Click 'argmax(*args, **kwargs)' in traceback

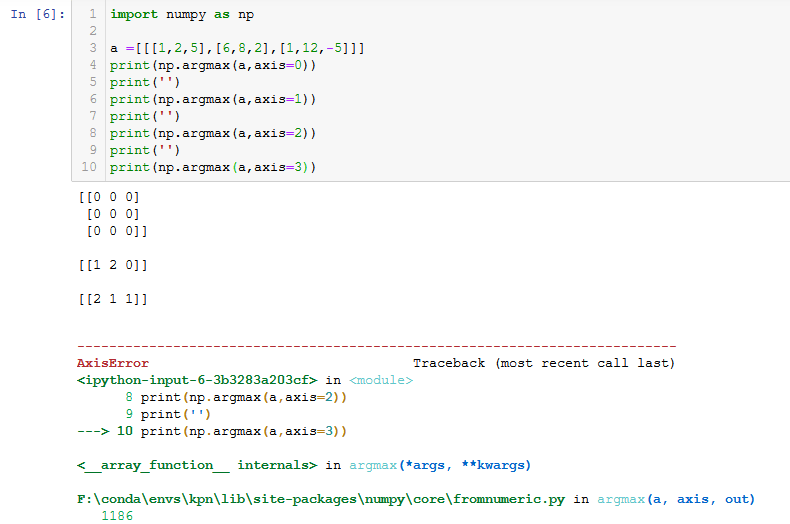click(x=440, y=465)
